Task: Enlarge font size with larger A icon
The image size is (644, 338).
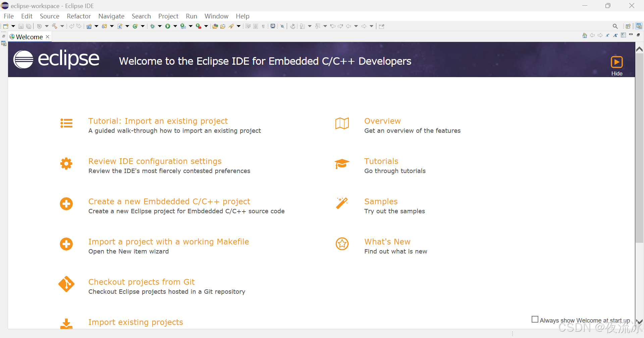Action: pos(615,35)
